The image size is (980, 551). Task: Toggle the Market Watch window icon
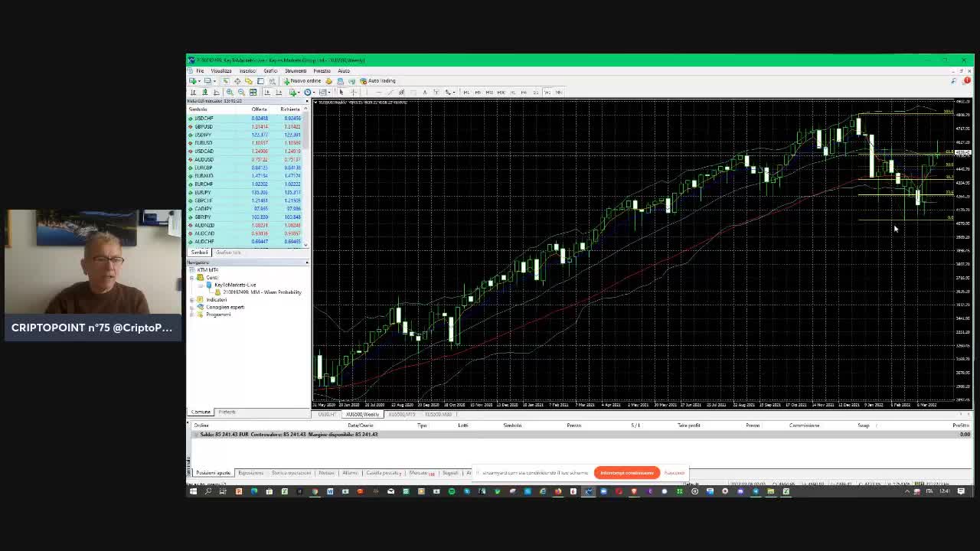225,80
